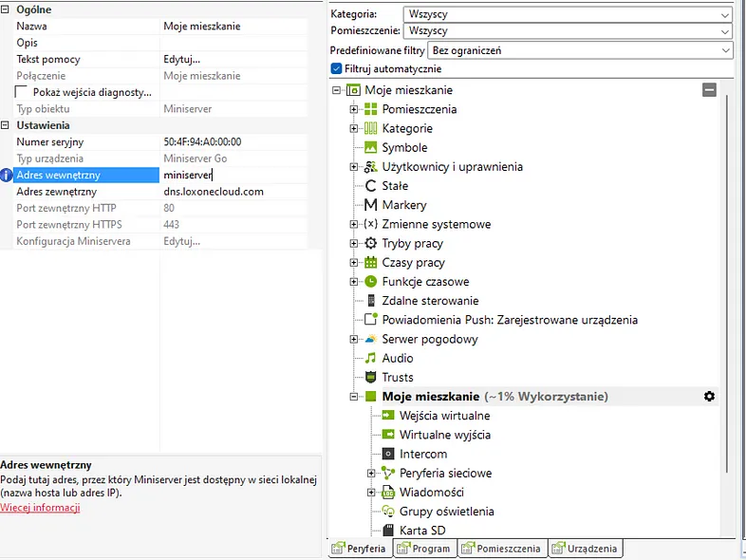Collapse the Ogólne properties section

click(x=5, y=9)
